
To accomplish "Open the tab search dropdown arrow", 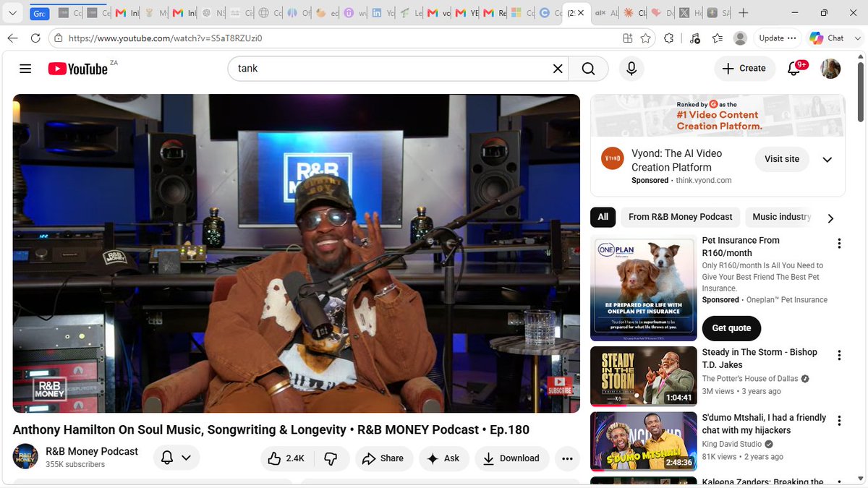I will point(12,13).
